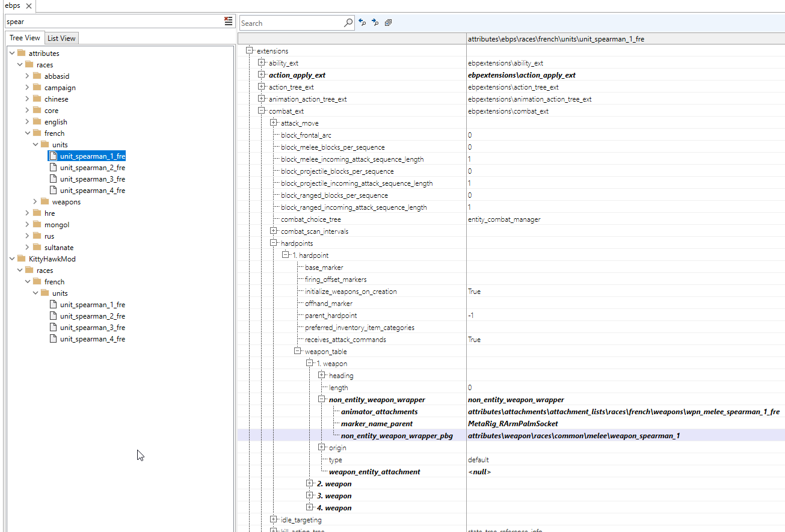Collapse the 1. weapon node

point(310,363)
